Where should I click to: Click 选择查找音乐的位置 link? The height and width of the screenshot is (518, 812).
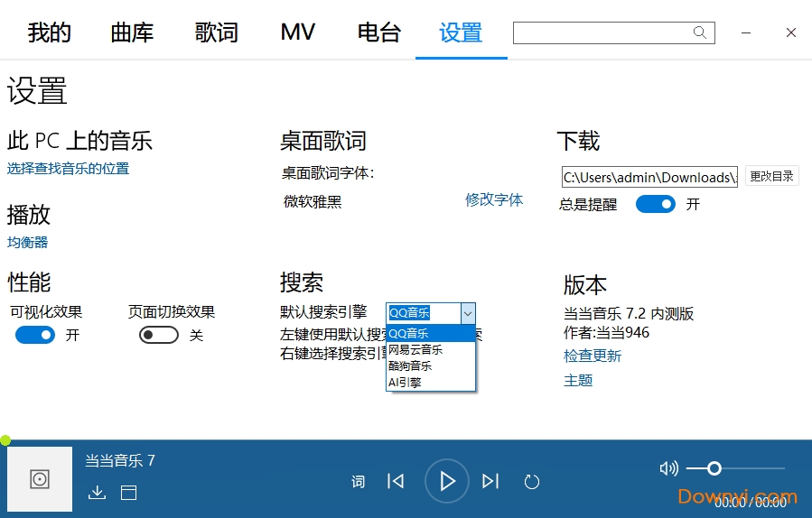68,169
